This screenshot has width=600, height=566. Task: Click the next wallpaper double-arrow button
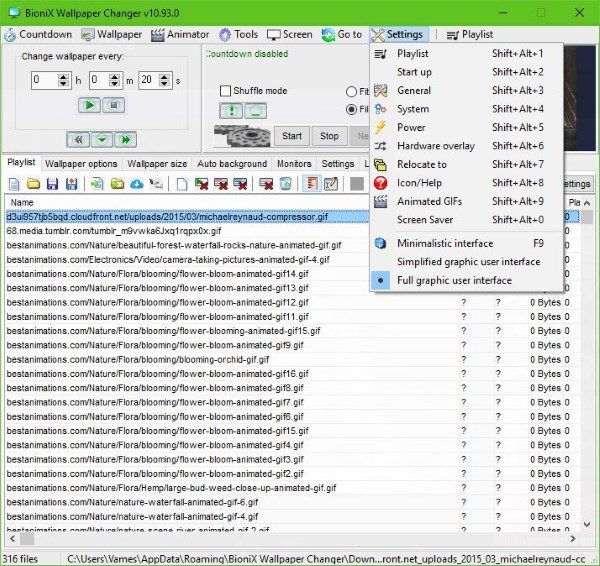(x=126, y=140)
